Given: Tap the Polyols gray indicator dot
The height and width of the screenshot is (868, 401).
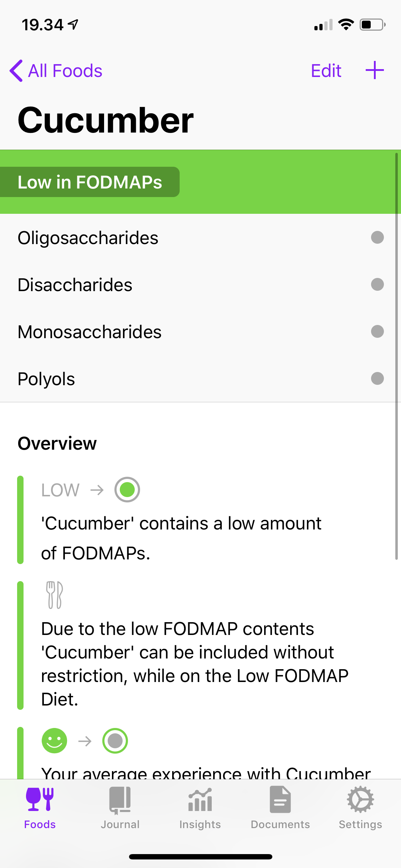Looking at the screenshot, I should [x=377, y=378].
